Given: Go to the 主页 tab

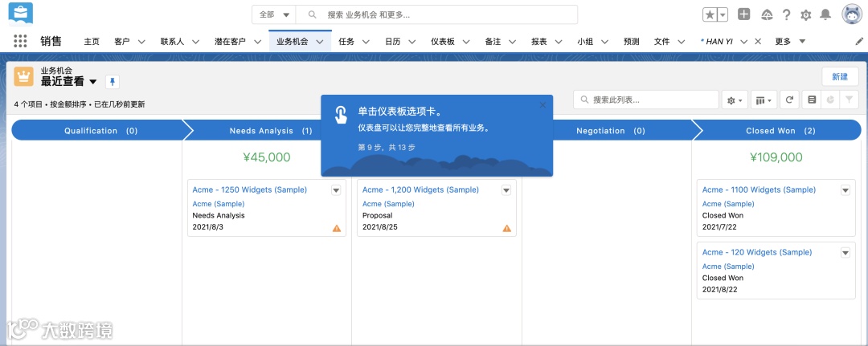Looking at the screenshot, I should click(x=92, y=42).
